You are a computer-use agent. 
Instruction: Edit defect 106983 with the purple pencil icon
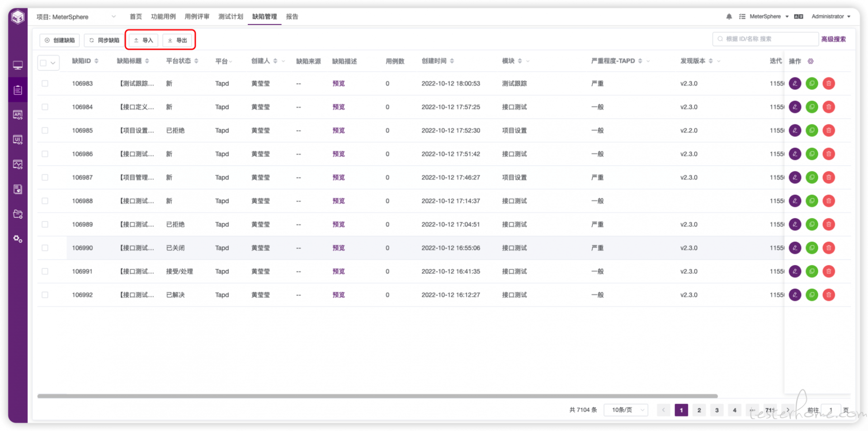(x=795, y=83)
